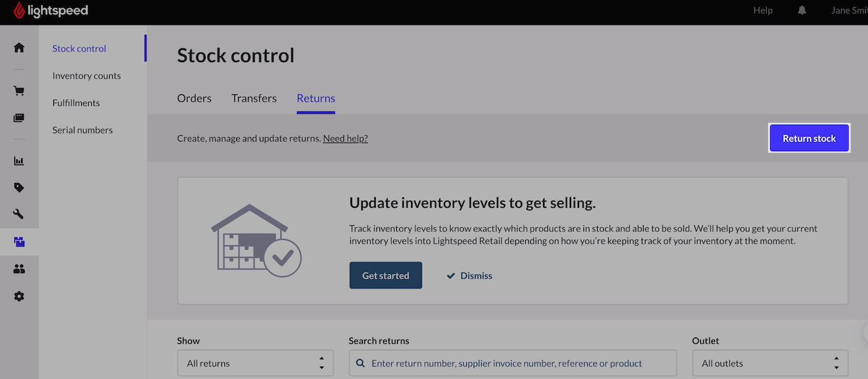Screen dimensions: 868x379
Task: Click the Return stock button
Action: pyautogui.click(x=809, y=138)
